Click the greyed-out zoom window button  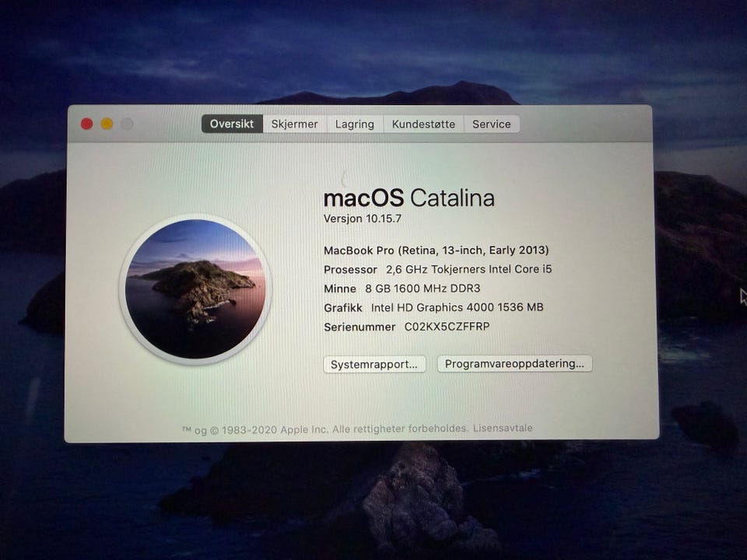point(127,124)
